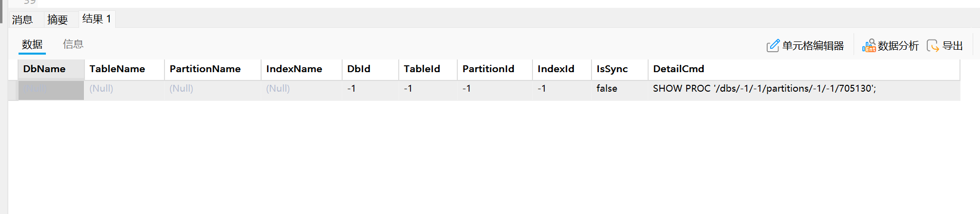
Task: Select the 数据 sub-tab
Action: tap(32, 44)
